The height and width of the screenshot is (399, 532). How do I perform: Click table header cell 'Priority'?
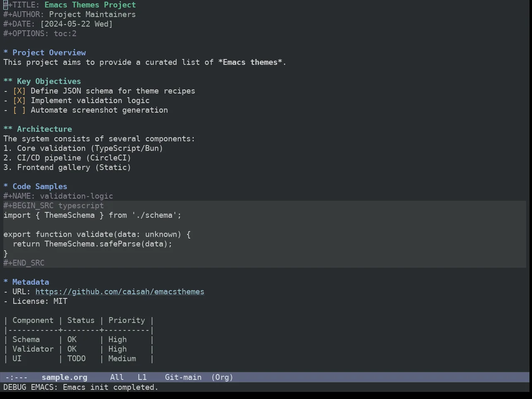[127, 320]
